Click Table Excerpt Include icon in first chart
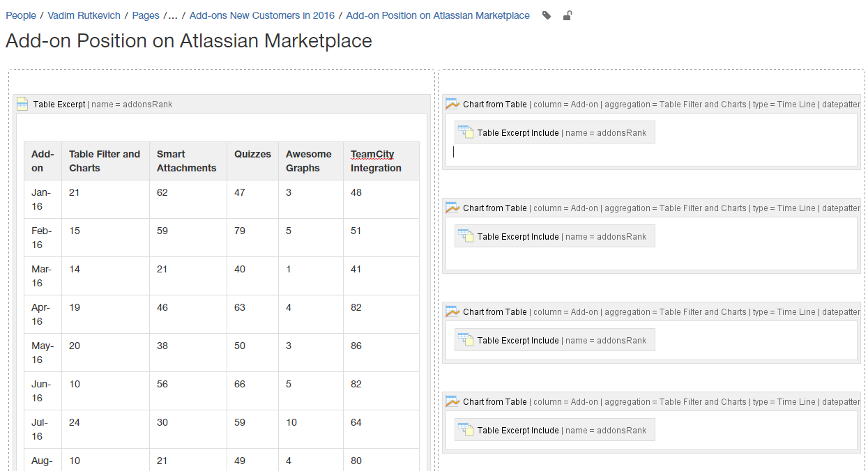 466,132
